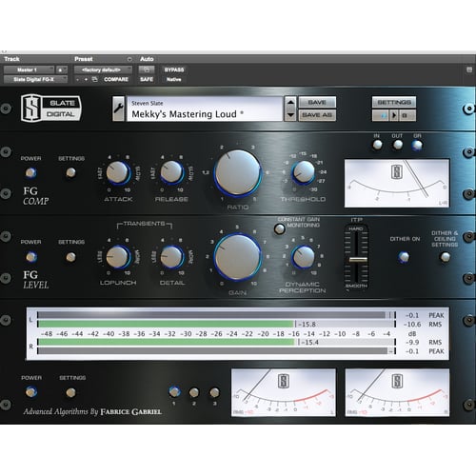The width and height of the screenshot is (476, 476).
Task: Click the left peak value '-0.1'
Action: click(x=412, y=315)
